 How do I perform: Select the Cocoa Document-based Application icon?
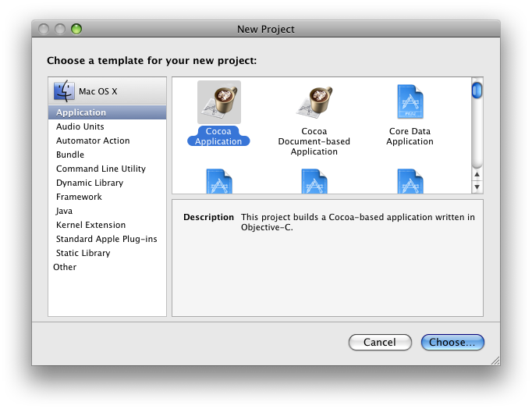314,101
